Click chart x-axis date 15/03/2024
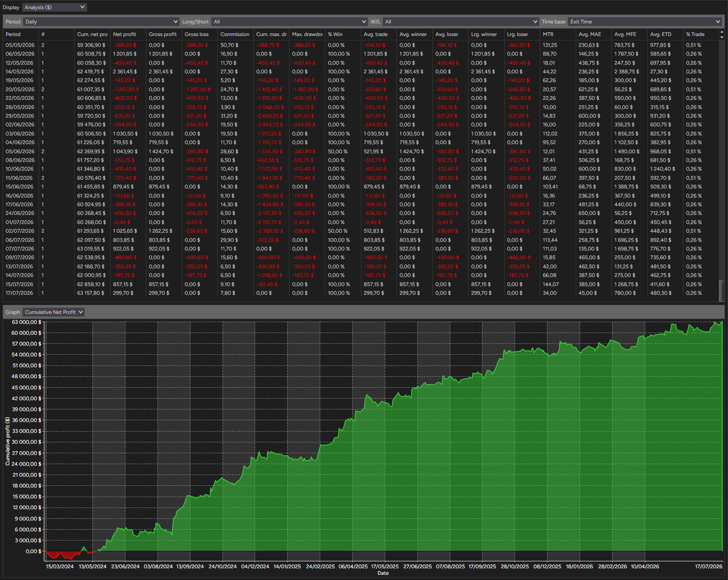Viewport: 728px width, 580px height. coord(60,567)
